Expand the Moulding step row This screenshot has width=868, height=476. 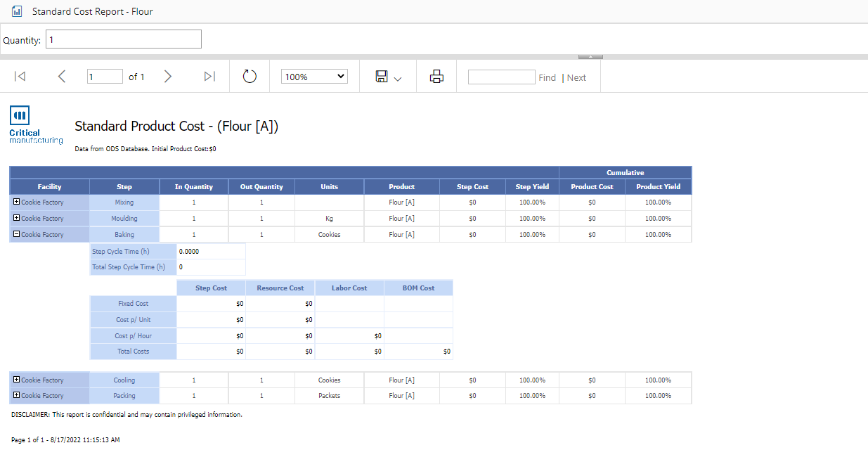click(x=16, y=218)
